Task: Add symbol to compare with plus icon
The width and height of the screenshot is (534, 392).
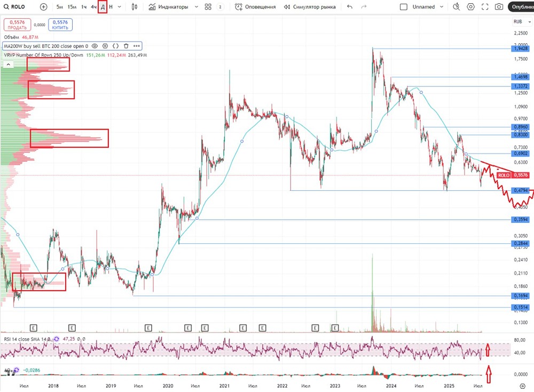Action: point(44,7)
